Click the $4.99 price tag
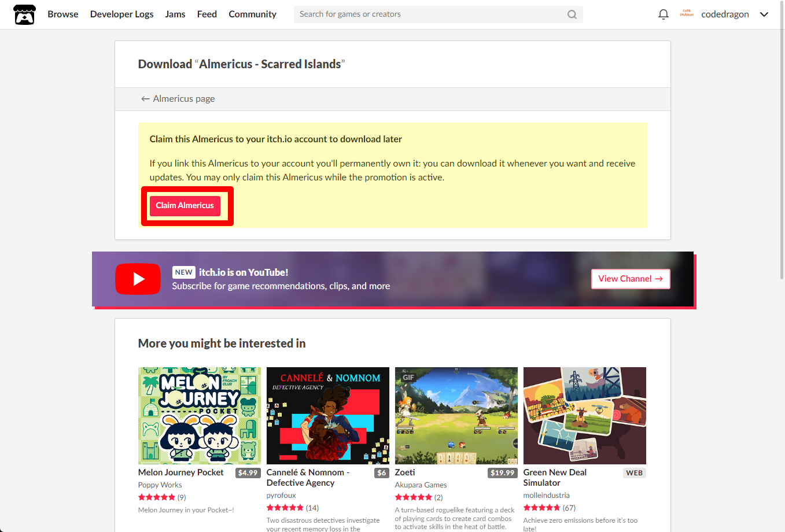785x532 pixels. [248, 473]
